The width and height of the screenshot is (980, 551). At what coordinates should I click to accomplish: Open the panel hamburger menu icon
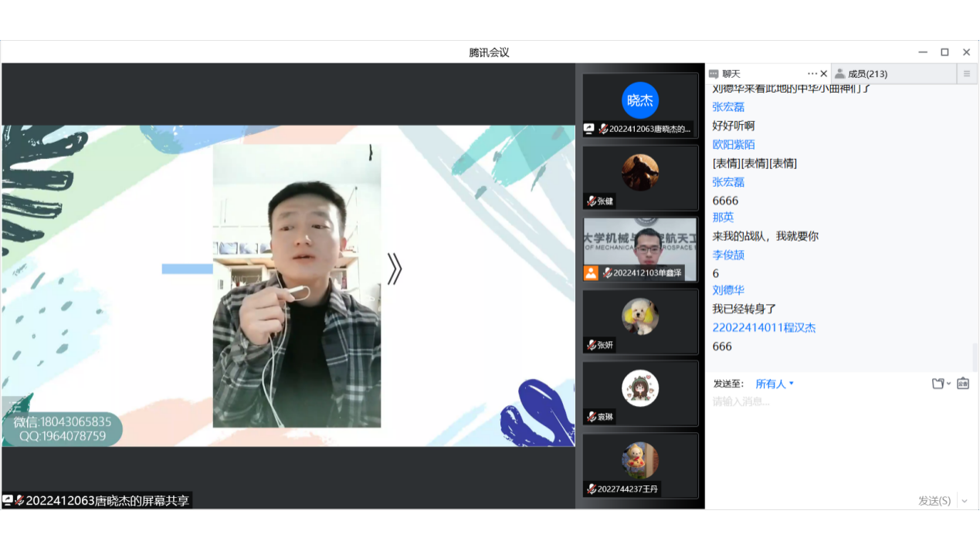tap(966, 74)
